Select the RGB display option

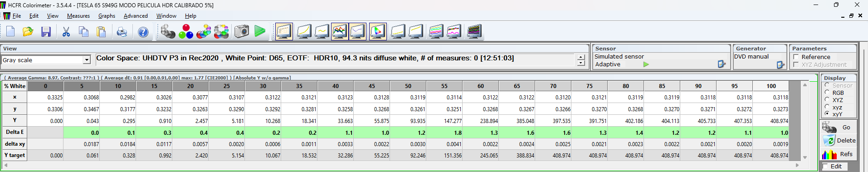pyautogui.click(x=827, y=93)
